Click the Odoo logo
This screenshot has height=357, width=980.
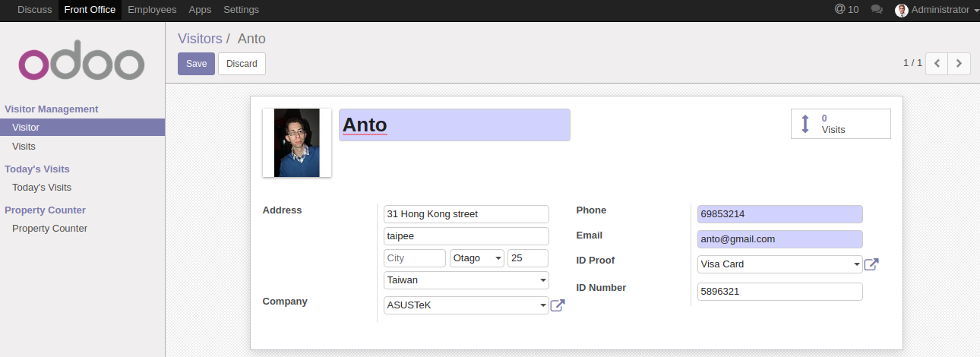coord(81,65)
